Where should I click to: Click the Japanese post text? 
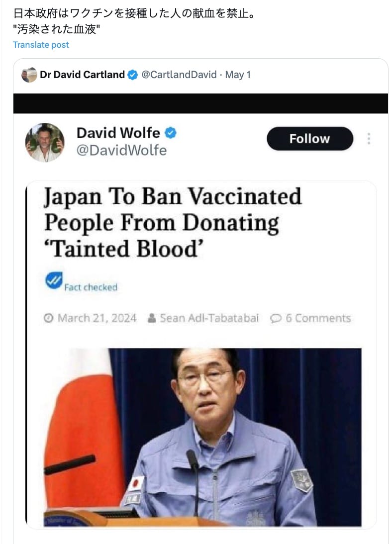pos(134,21)
